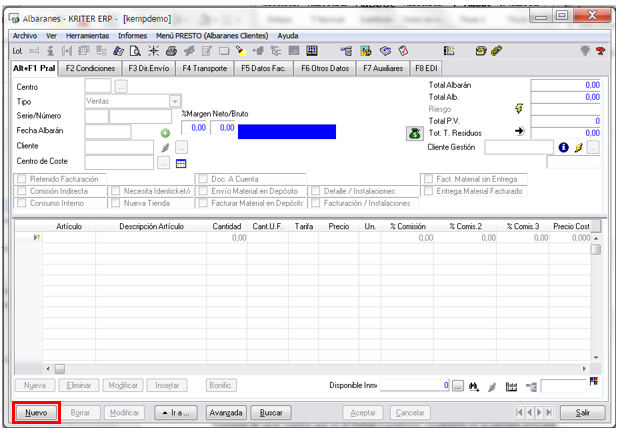Screen dimensions: 618x431
Task: Click the printer icon in toolbar
Action: (171, 51)
